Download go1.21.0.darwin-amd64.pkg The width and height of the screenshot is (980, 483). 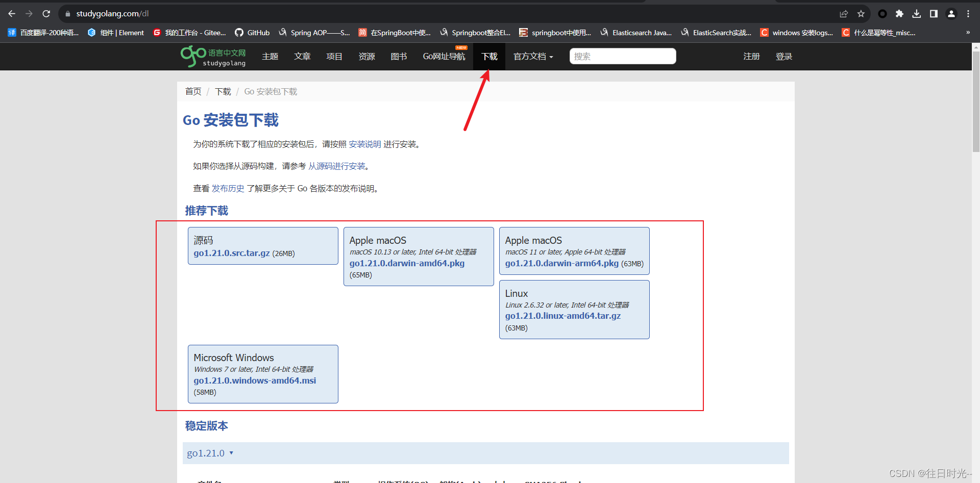[x=407, y=263]
